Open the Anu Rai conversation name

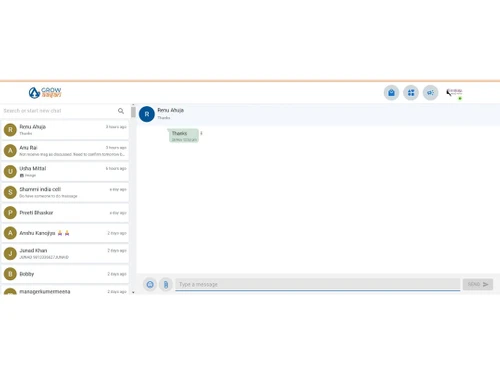(x=28, y=148)
